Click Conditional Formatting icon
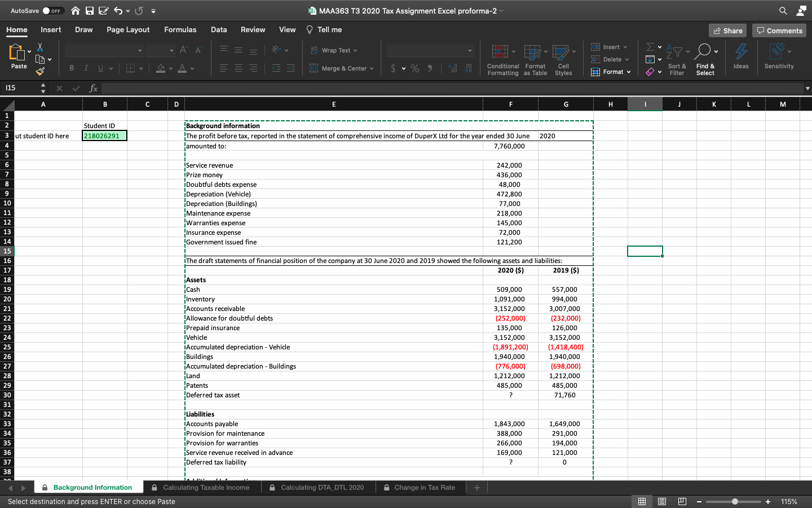Viewport: 812px width, 508px height. click(x=500, y=52)
